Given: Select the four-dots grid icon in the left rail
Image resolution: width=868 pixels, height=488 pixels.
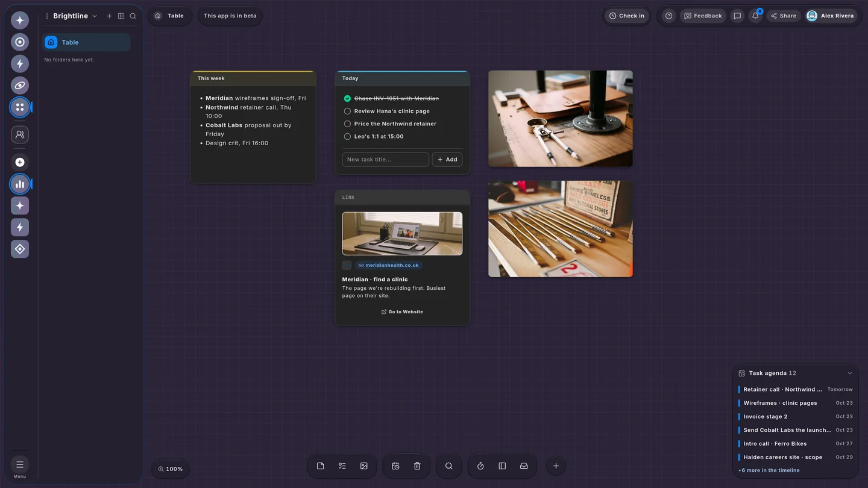Looking at the screenshot, I should click(x=20, y=107).
